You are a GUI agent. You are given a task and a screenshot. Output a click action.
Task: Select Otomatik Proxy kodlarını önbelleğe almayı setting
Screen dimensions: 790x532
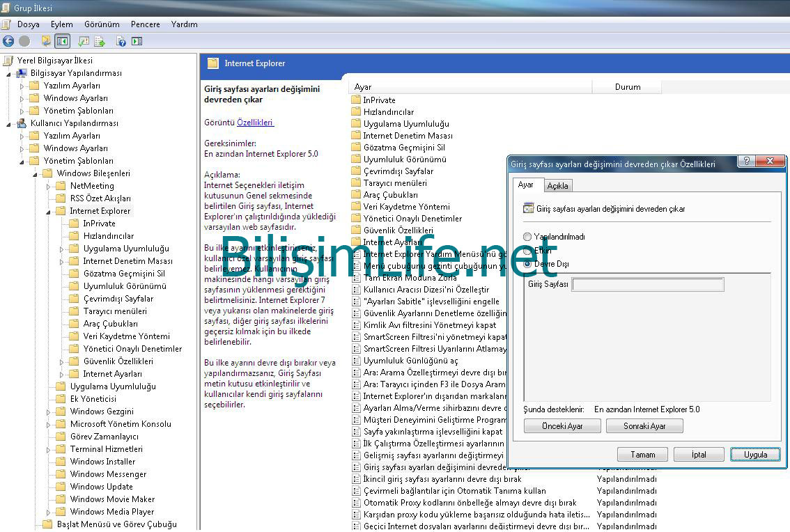[x=470, y=503]
